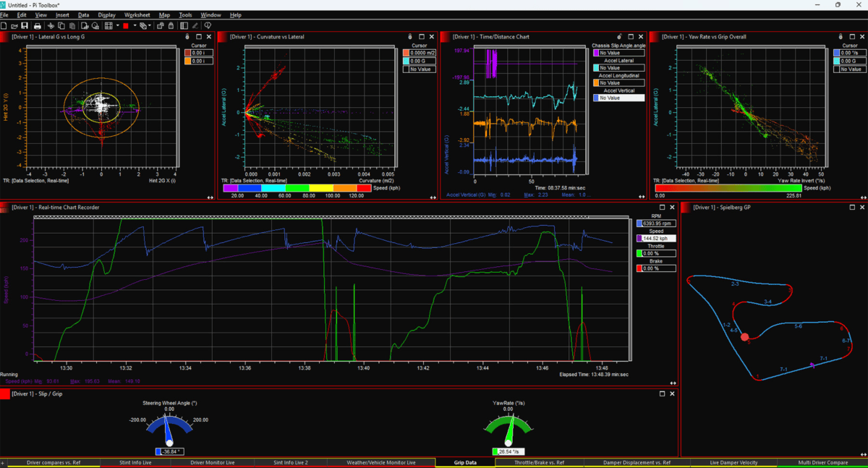Open the File menu

coord(4,14)
